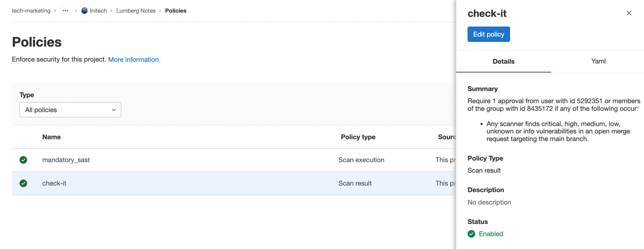Click the Policies breadcrumb item

pos(176,11)
